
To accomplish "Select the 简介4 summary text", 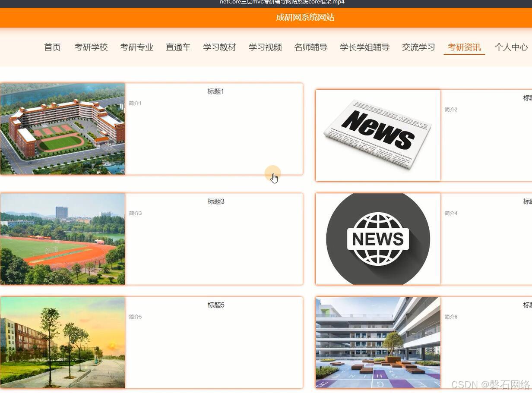I will click(x=451, y=213).
